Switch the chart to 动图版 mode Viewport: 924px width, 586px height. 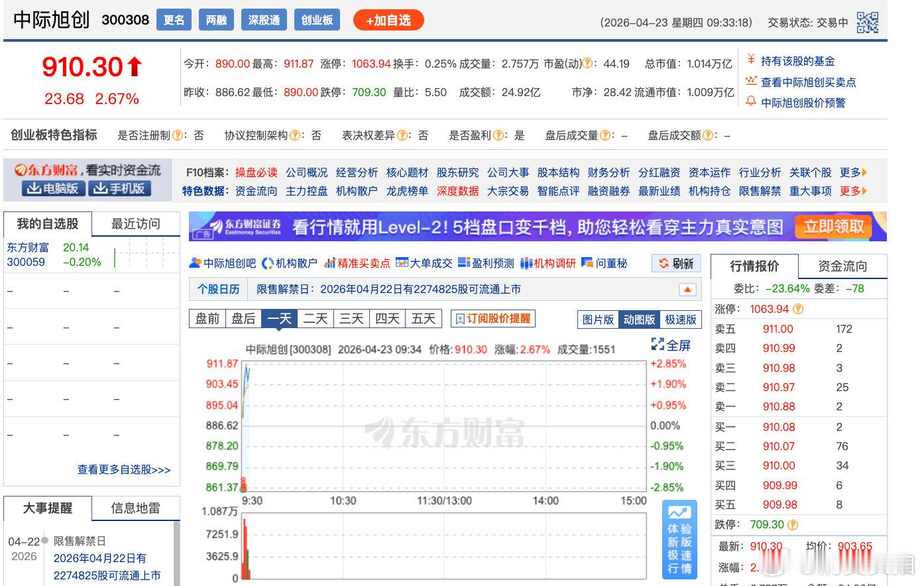[x=638, y=320]
